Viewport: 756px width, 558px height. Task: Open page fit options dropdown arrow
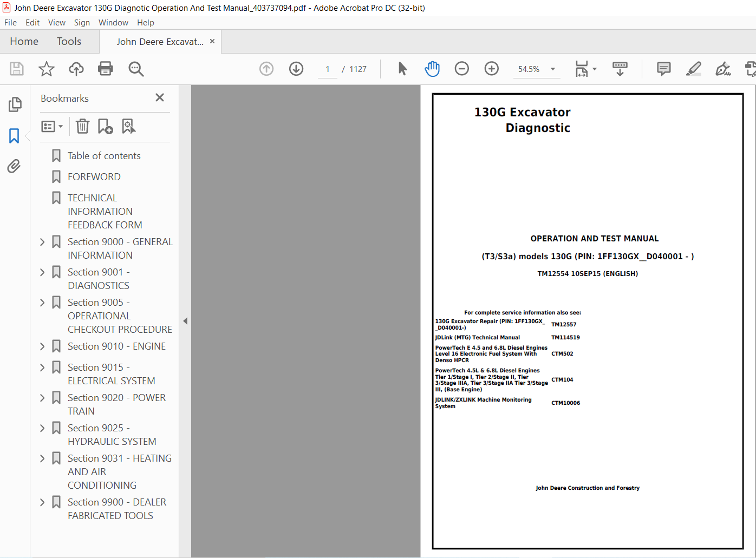[595, 69]
